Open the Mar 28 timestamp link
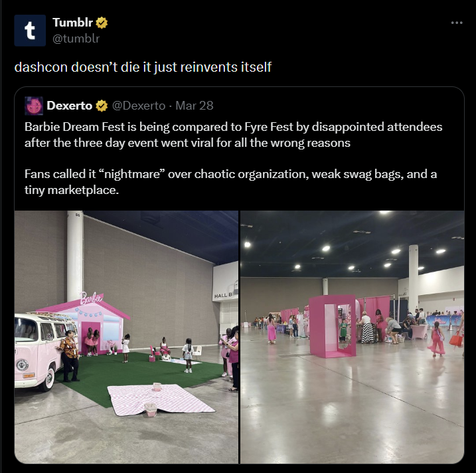Viewport: 476px width, 473px height. (195, 106)
